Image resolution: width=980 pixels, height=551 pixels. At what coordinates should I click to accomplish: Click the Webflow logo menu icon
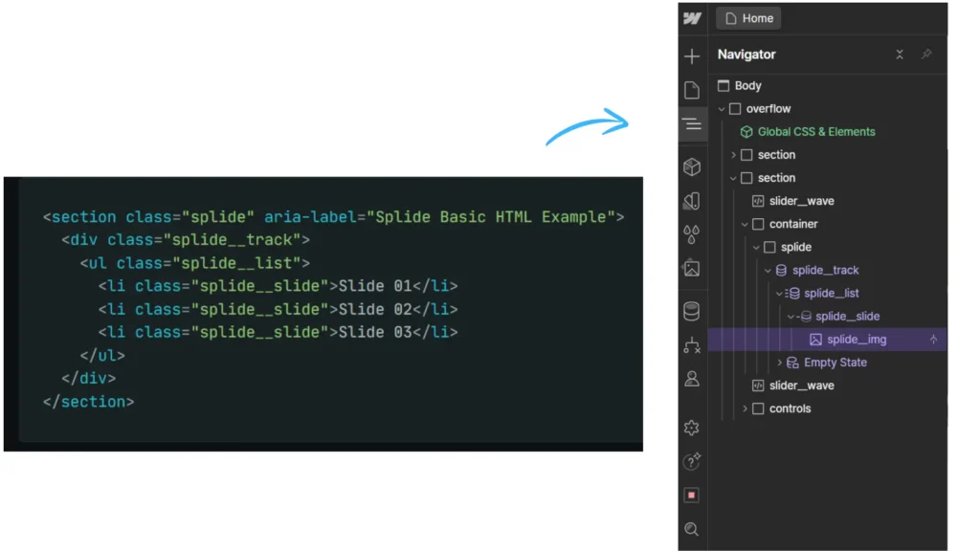coord(692,18)
